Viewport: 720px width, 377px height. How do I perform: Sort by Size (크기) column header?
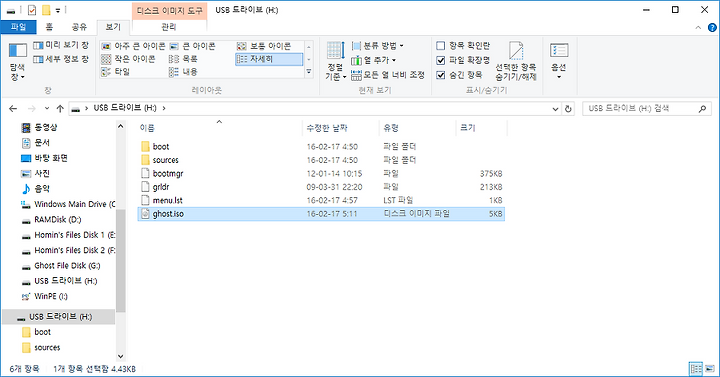pyautogui.click(x=481, y=128)
